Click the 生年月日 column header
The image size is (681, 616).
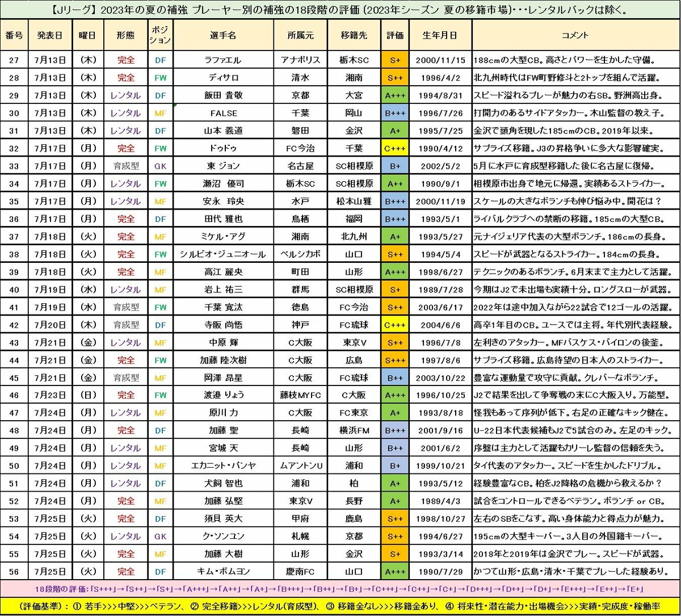click(x=440, y=36)
